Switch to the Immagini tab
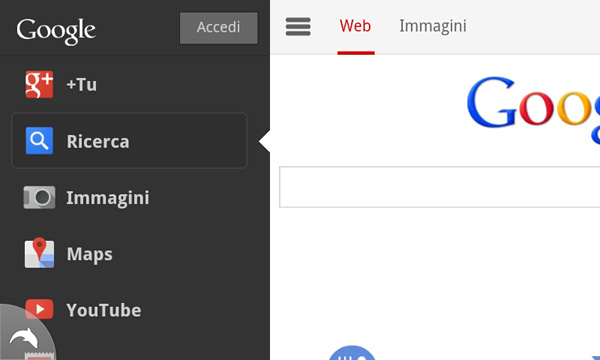 click(433, 26)
